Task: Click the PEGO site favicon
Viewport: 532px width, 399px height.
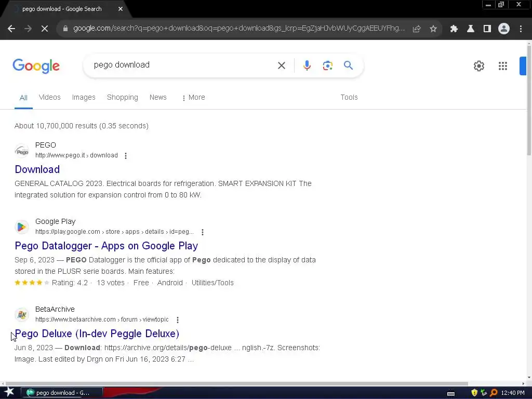Action: (22, 150)
